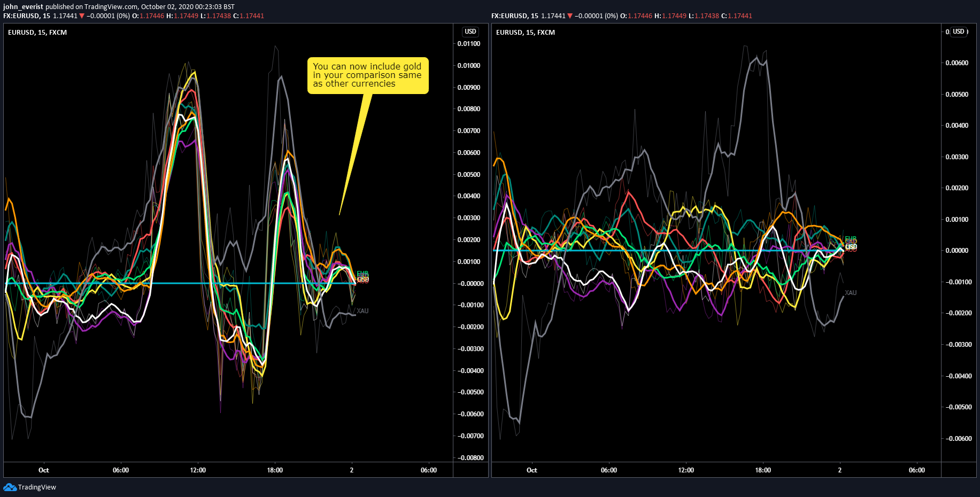Click the TradingView text at bottom left
This screenshot has width=980, height=497.
tap(37, 487)
